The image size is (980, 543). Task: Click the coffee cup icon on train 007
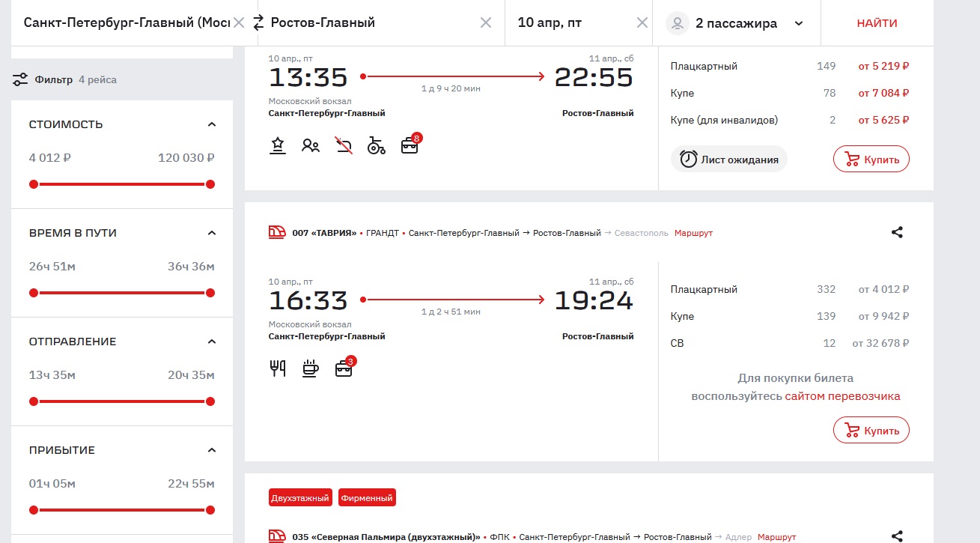310,368
